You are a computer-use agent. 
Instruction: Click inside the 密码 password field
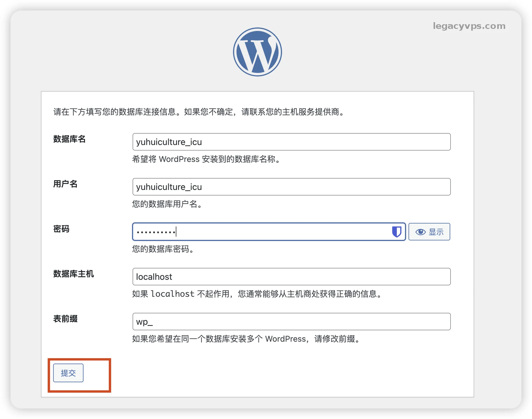[x=263, y=232]
